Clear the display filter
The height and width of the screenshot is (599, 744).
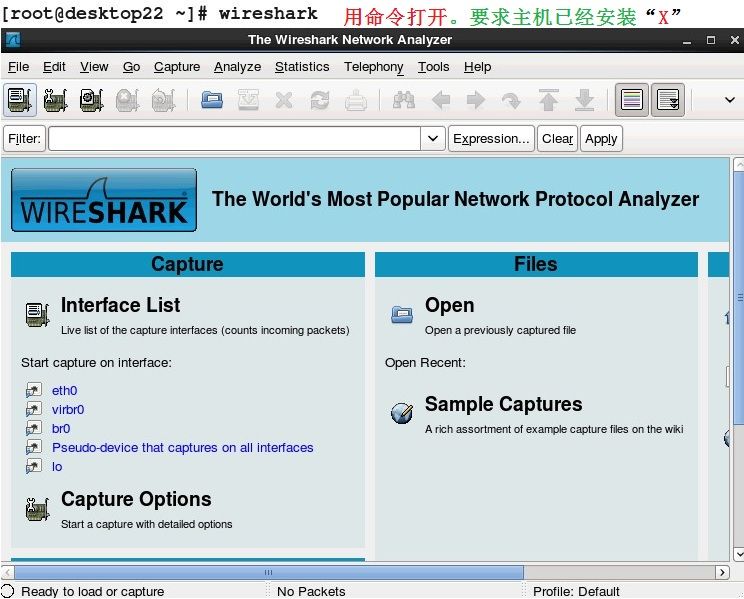[557, 139]
